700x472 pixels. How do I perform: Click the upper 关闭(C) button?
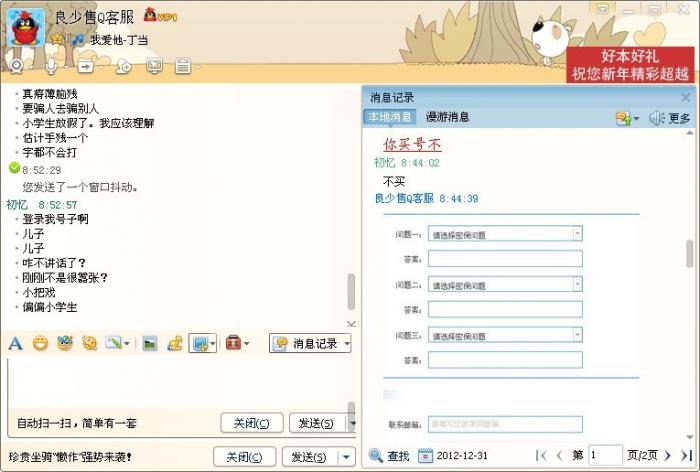pyautogui.click(x=252, y=423)
